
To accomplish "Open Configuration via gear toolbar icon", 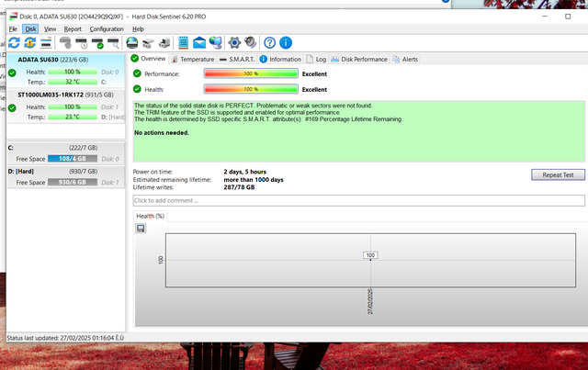I will point(234,42).
